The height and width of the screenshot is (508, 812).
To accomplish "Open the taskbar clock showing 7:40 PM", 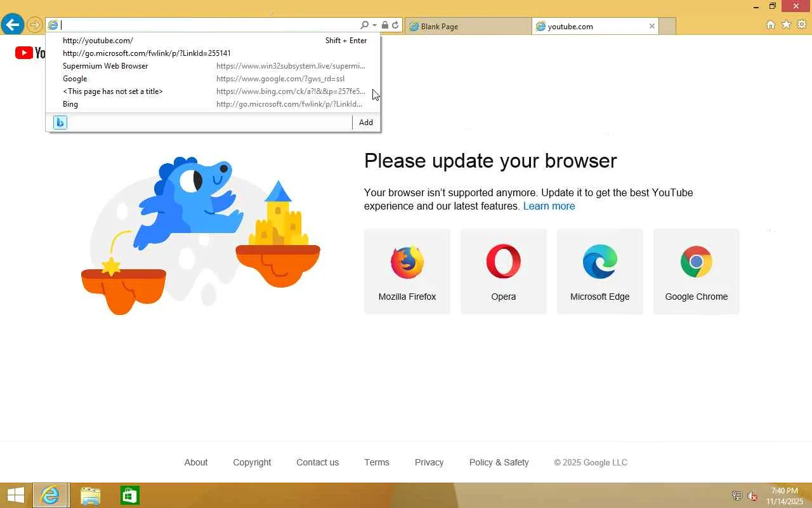I will 785,496.
